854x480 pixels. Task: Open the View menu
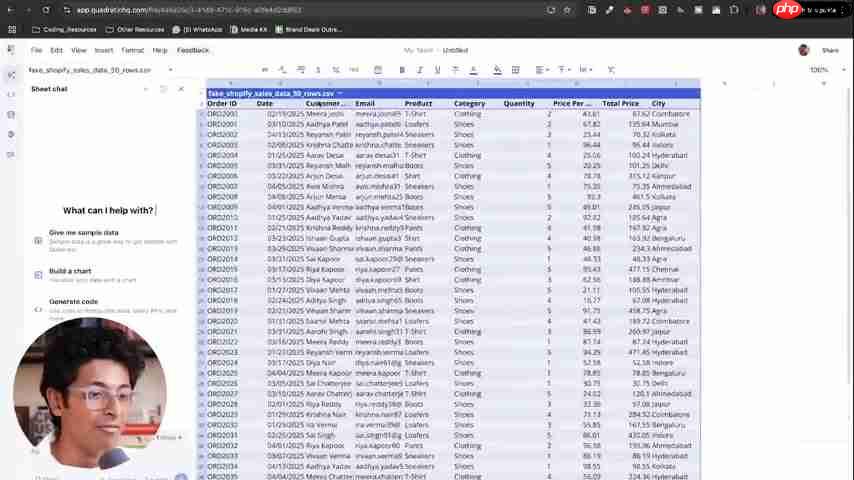coord(78,50)
